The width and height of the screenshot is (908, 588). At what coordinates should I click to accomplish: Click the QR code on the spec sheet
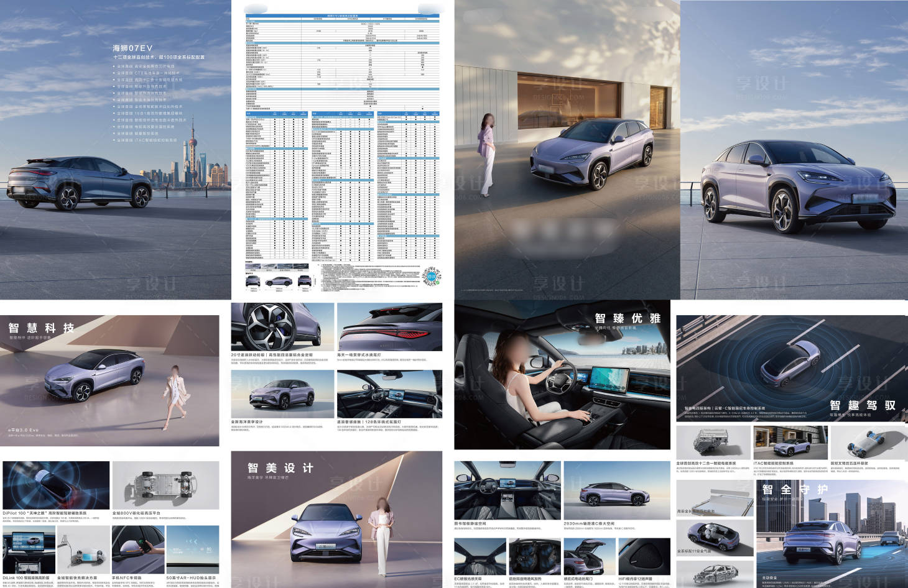click(432, 277)
